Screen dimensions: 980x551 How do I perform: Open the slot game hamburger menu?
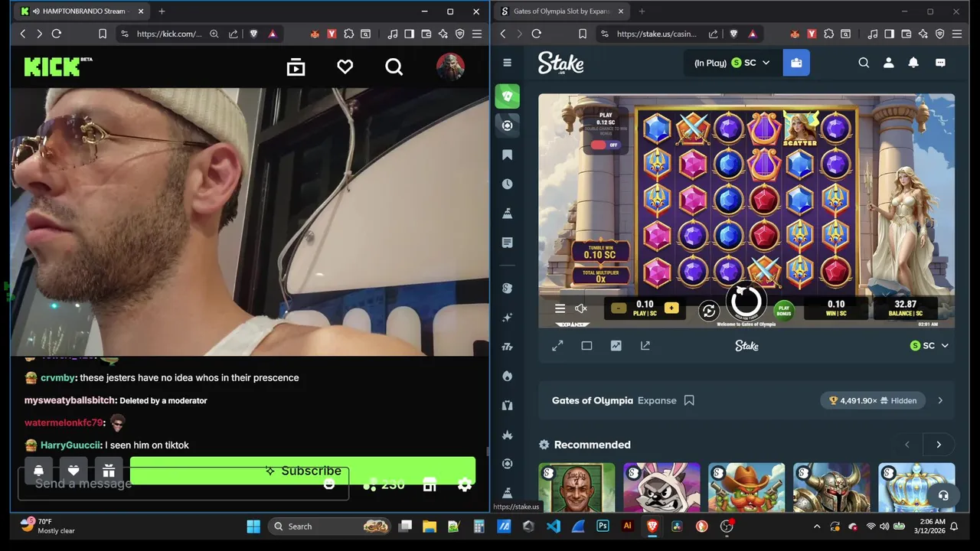point(560,308)
